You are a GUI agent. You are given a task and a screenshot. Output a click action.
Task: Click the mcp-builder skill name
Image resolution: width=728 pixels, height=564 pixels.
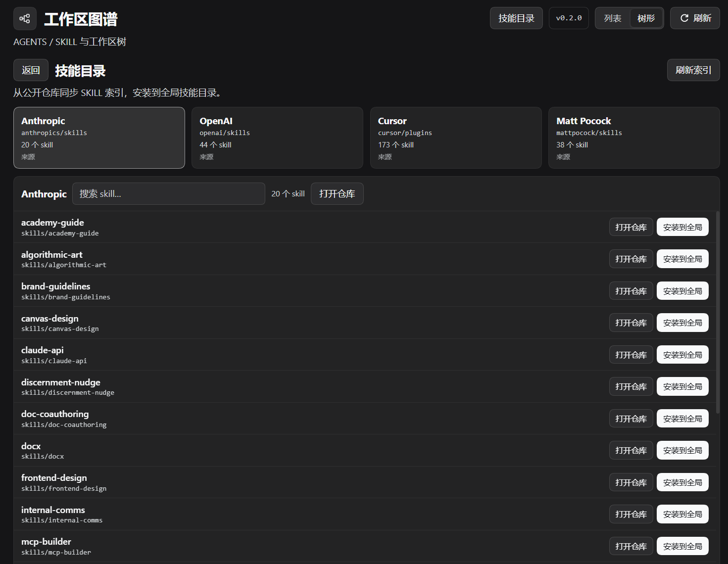[x=46, y=542]
